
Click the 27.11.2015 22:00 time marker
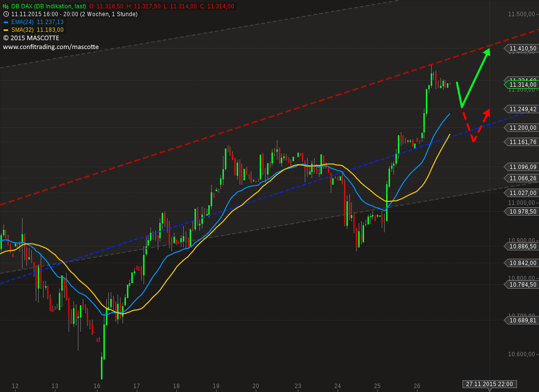coord(490,384)
